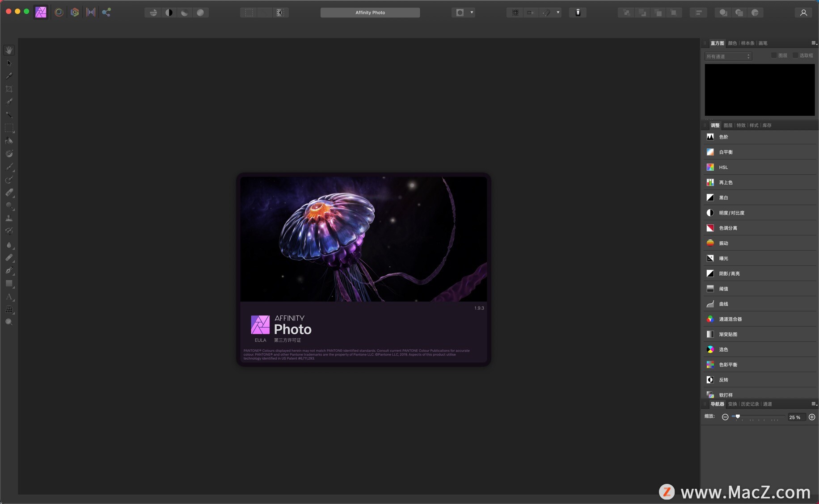Click the jellyfish splash artwork
The height and width of the screenshot is (504, 819).
point(363,239)
